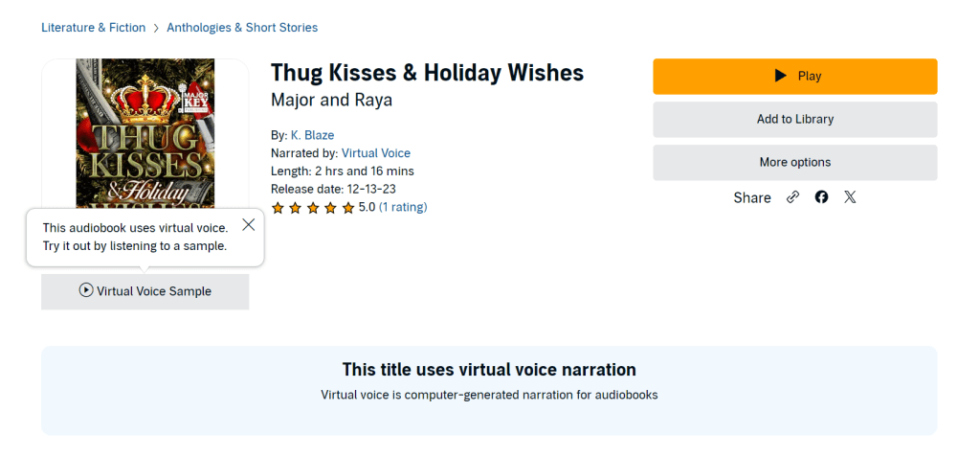Open Anthologies & Short Stories breadcrumb
The height and width of the screenshot is (457, 980).
coord(242,28)
